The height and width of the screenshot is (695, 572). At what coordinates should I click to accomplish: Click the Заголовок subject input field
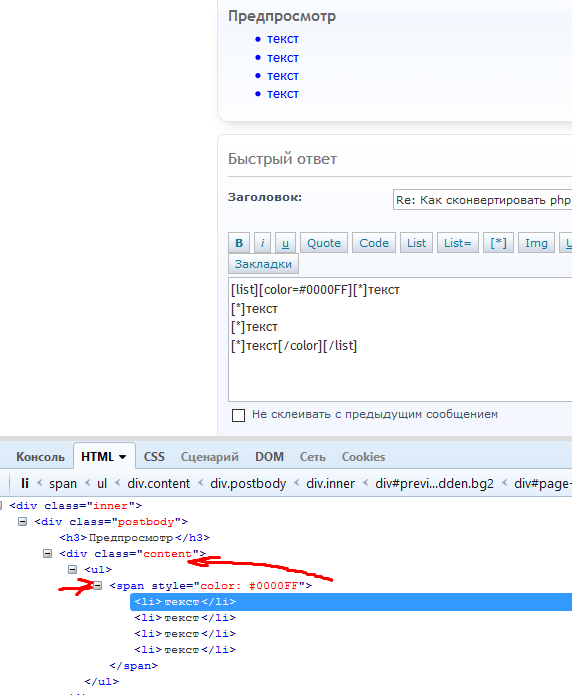[x=482, y=200]
